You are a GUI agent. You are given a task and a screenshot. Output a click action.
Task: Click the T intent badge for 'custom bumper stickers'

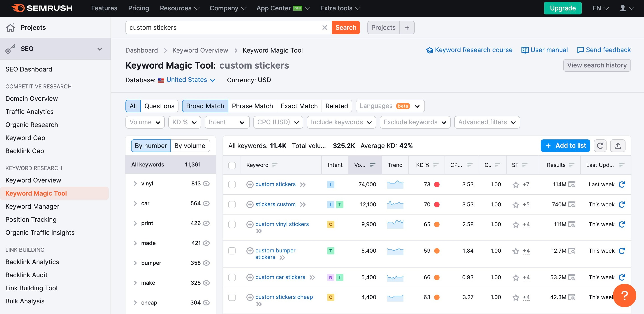(x=331, y=251)
